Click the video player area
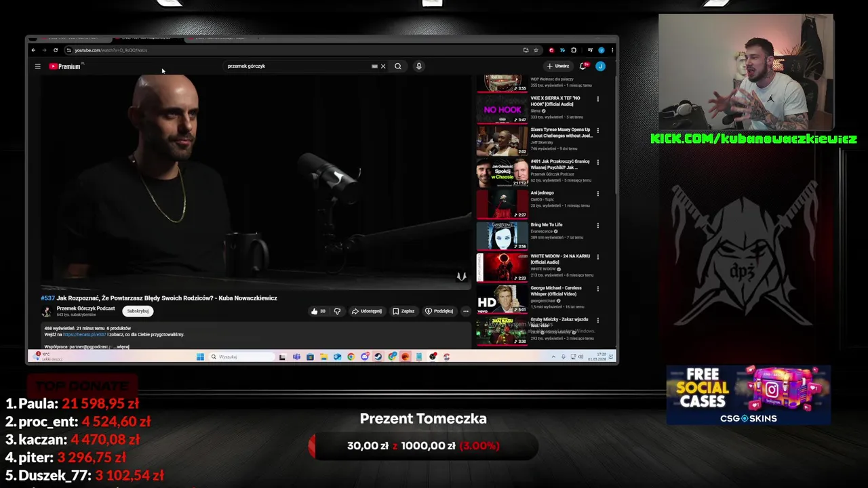This screenshot has height=488, width=868. [256, 182]
